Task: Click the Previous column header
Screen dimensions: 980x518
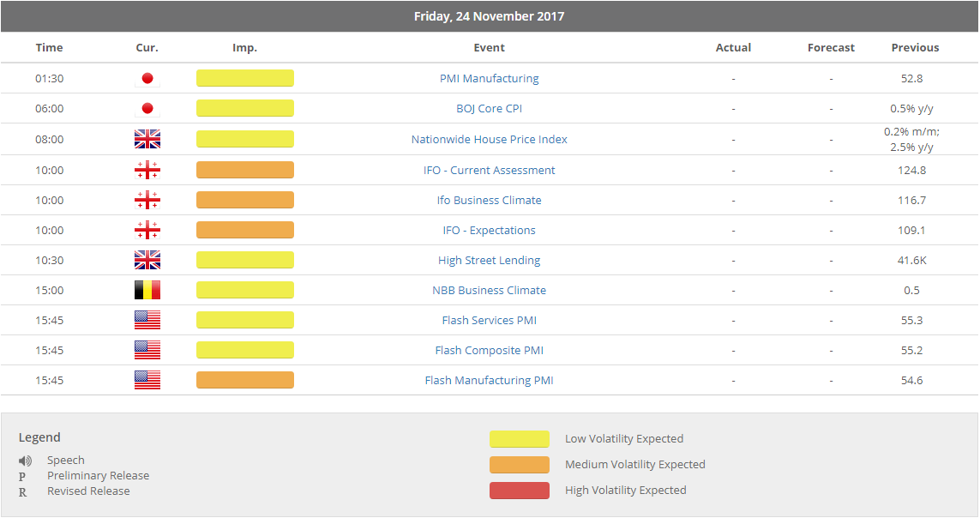Action: pos(915,48)
